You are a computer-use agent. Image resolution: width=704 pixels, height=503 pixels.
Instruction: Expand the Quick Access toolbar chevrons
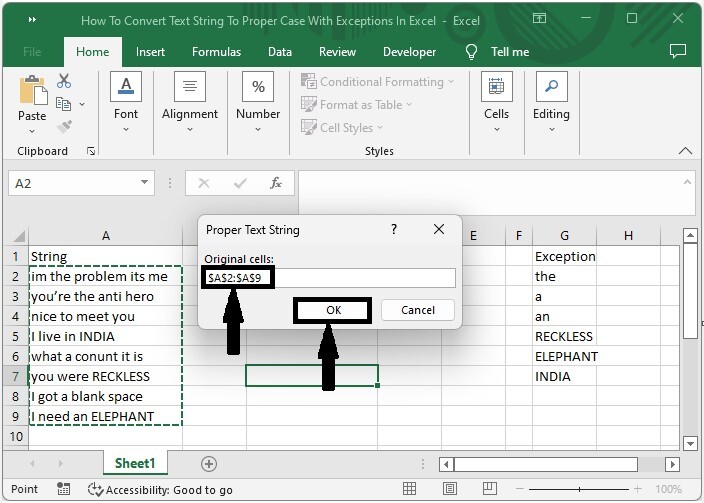[x=32, y=19]
